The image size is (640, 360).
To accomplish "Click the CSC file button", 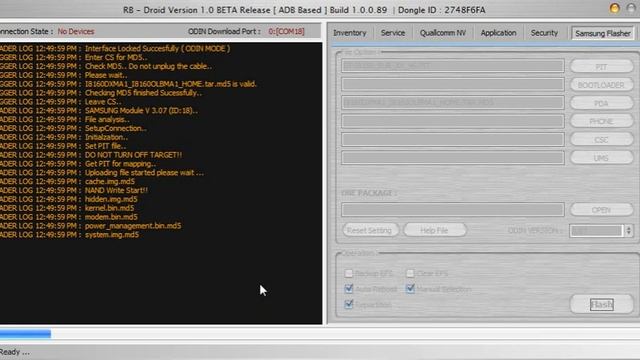I will pos(601,140).
